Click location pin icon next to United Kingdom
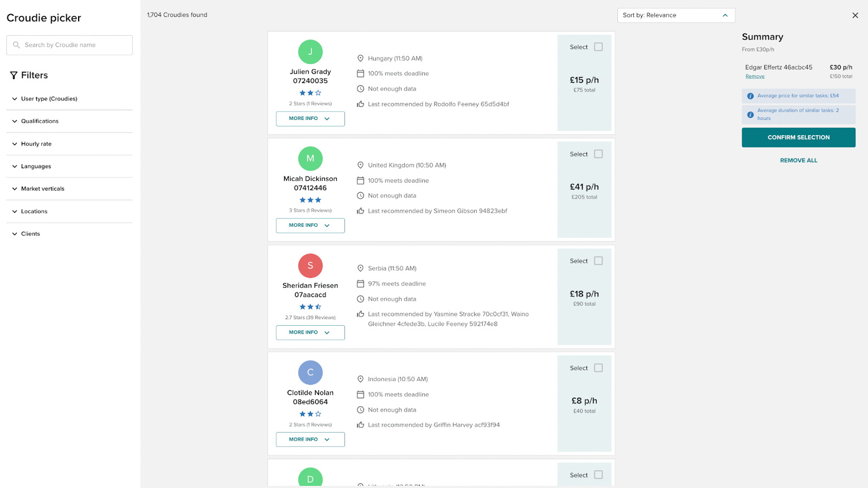 pos(360,165)
